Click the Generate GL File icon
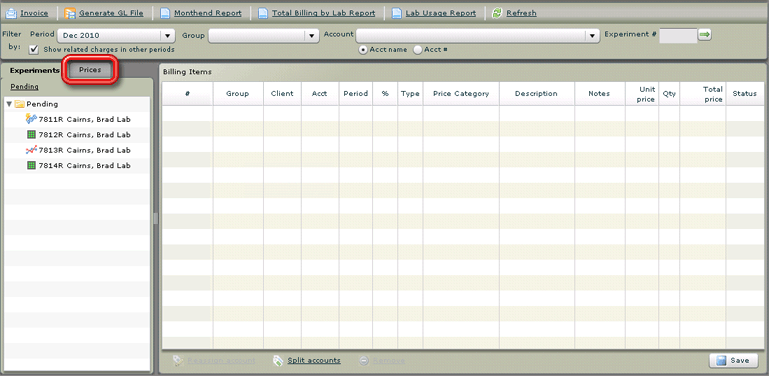Image resolution: width=769 pixels, height=376 pixels. [x=70, y=13]
